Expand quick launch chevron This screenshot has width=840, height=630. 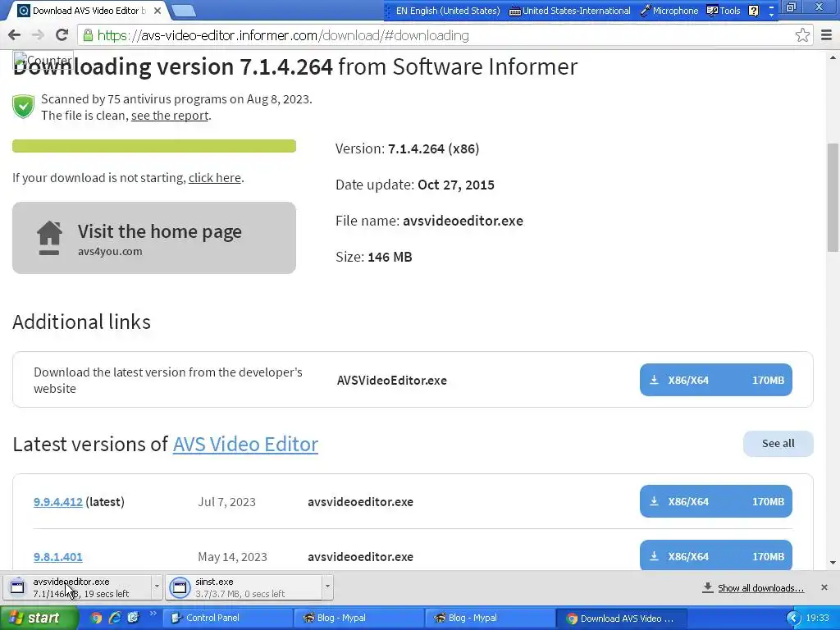(x=153, y=614)
